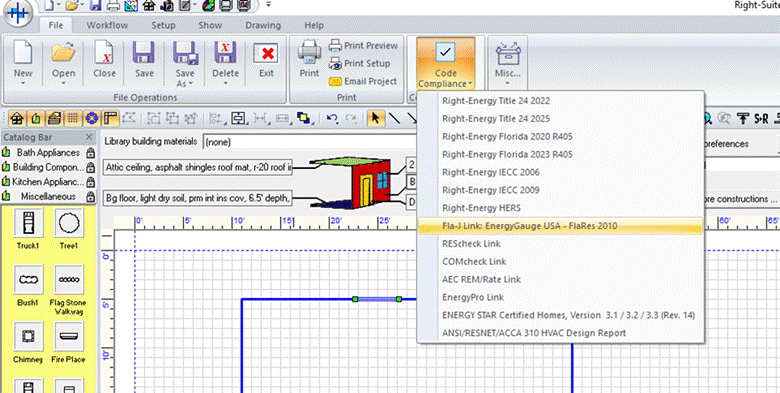Select the straight line drawing tool
This screenshot has width=780, height=393.
394,118
